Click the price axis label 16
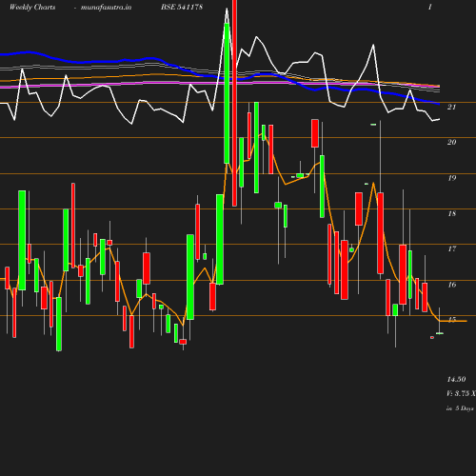This screenshot has height=476, width=476. click(x=452, y=285)
